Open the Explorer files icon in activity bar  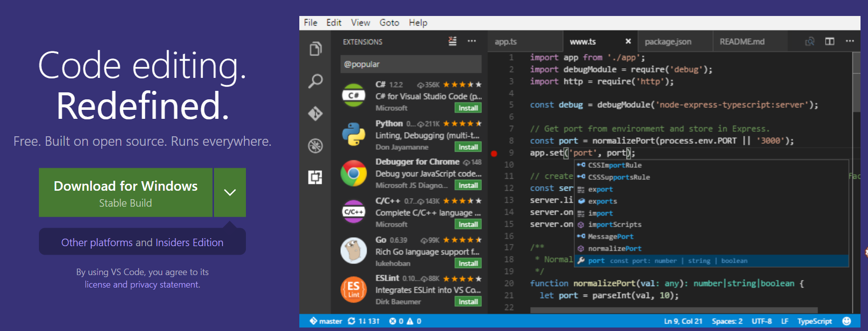tap(315, 49)
